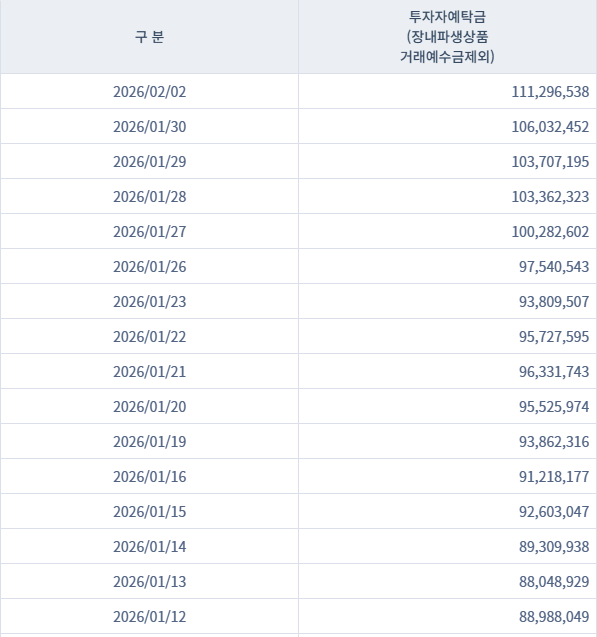
Task: Select the 2026/02/02 date cell
Action: 149,91
